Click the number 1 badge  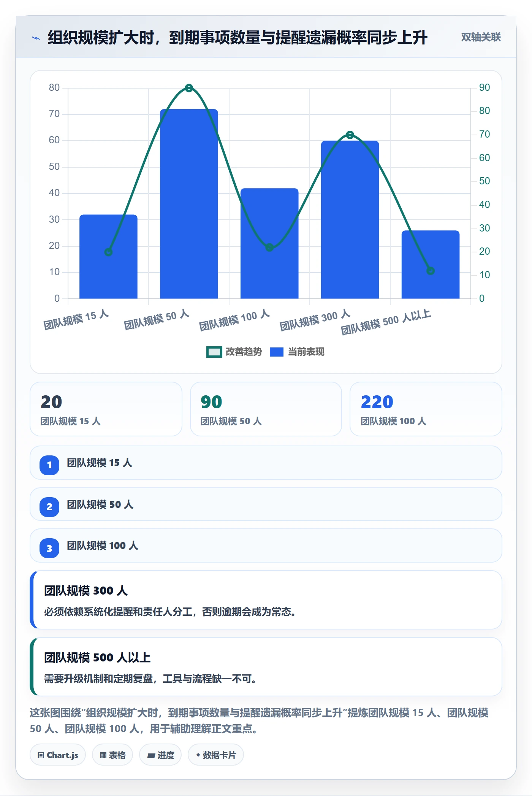click(49, 465)
